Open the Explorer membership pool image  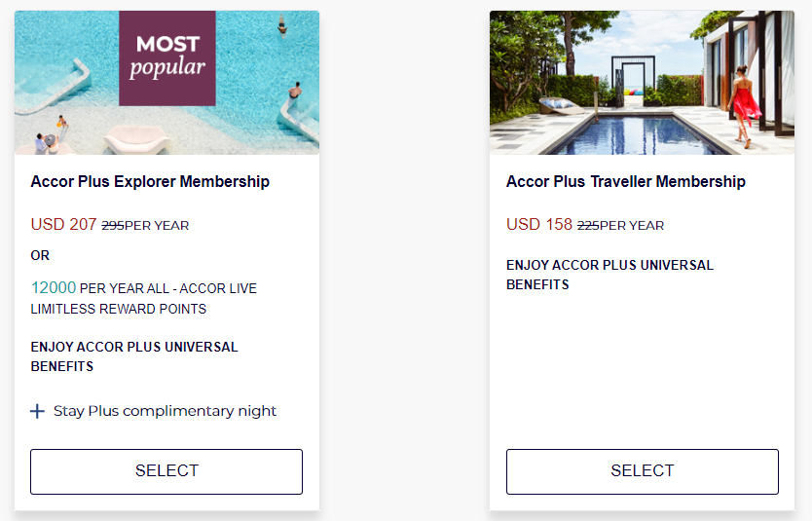click(166, 83)
